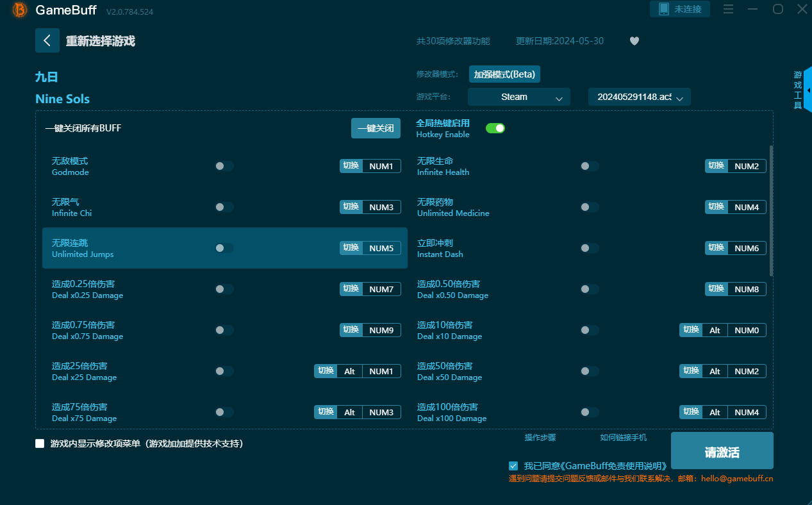Open the operation steps tab
812x505 pixels.
pyautogui.click(x=540, y=438)
